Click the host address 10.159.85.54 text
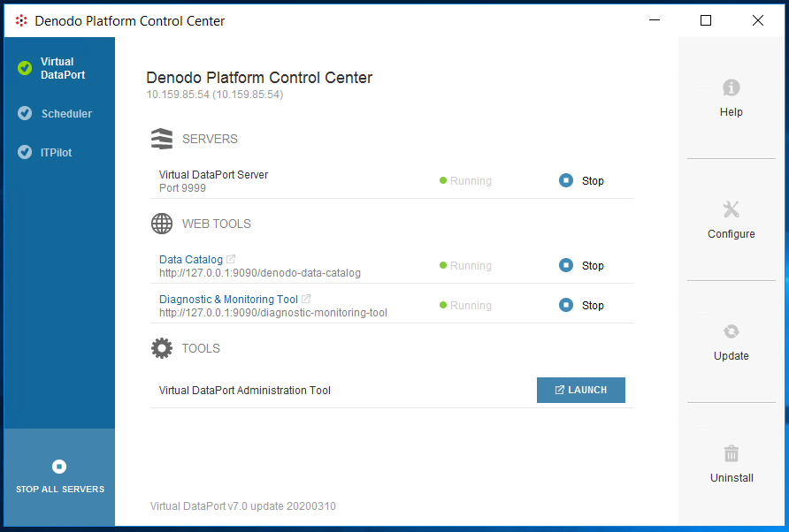789x532 pixels. point(215,95)
